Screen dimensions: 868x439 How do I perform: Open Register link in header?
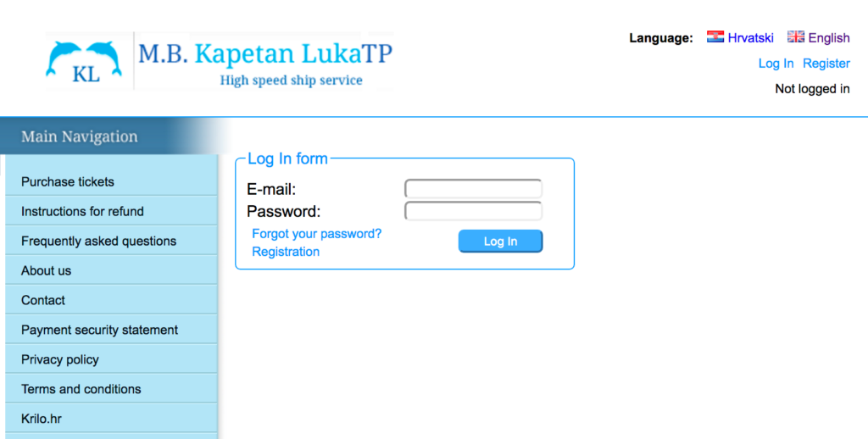coord(826,63)
